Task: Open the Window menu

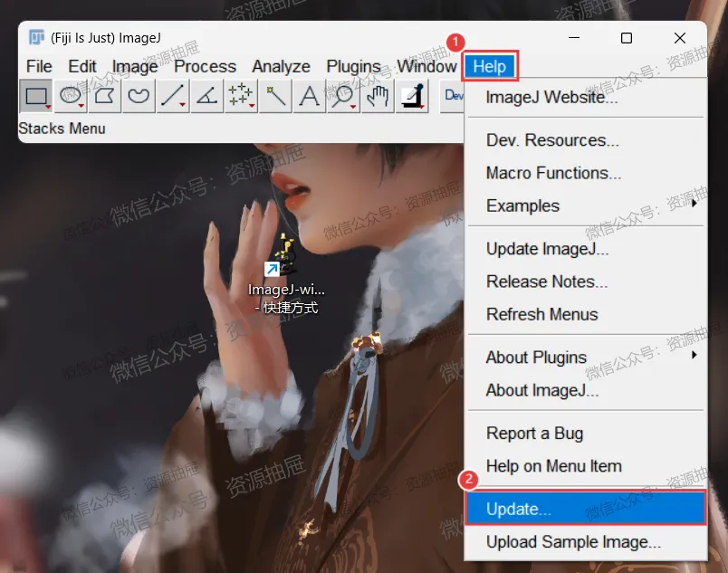Action: point(426,66)
